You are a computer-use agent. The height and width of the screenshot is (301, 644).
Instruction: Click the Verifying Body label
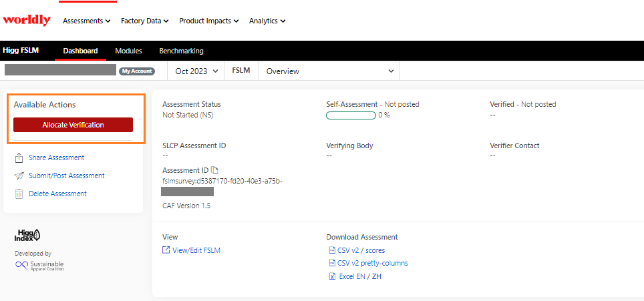(x=349, y=145)
